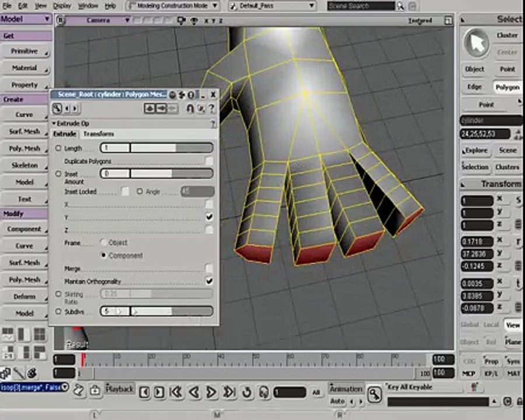Enable the Duplicate Polygons checkbox
This screenshot has width=525, height=420.
pos(209,161)
